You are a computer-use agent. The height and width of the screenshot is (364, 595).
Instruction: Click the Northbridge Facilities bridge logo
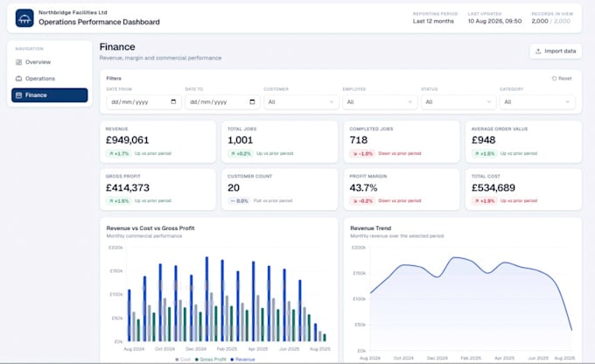(x=24, y=17)
